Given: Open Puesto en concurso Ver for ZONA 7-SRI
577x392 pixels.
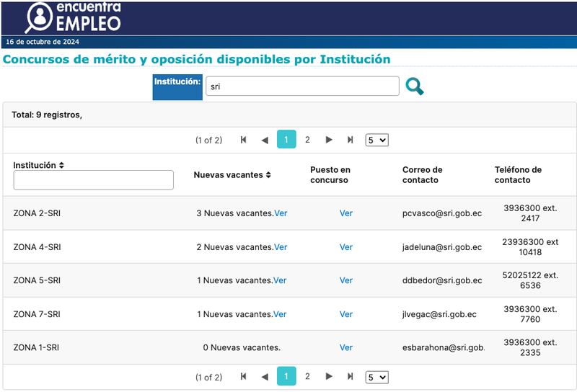Looking at the screenshot, I should point(346,314).
